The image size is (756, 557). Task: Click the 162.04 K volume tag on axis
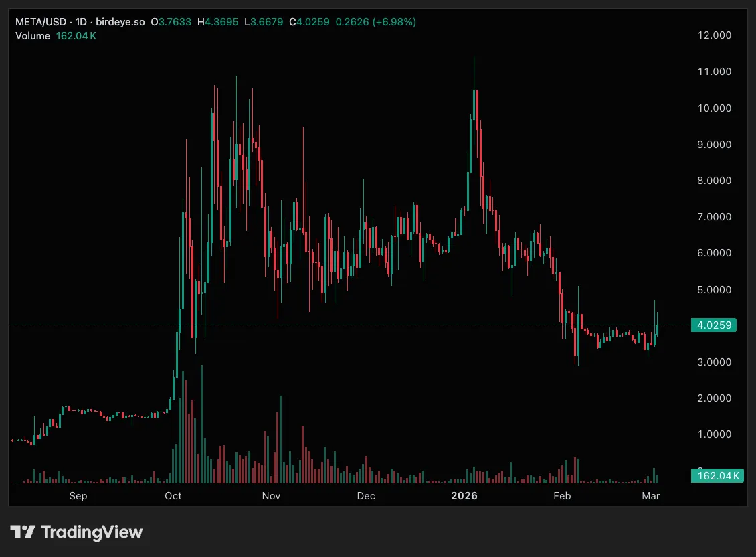(x=717, y=476)
